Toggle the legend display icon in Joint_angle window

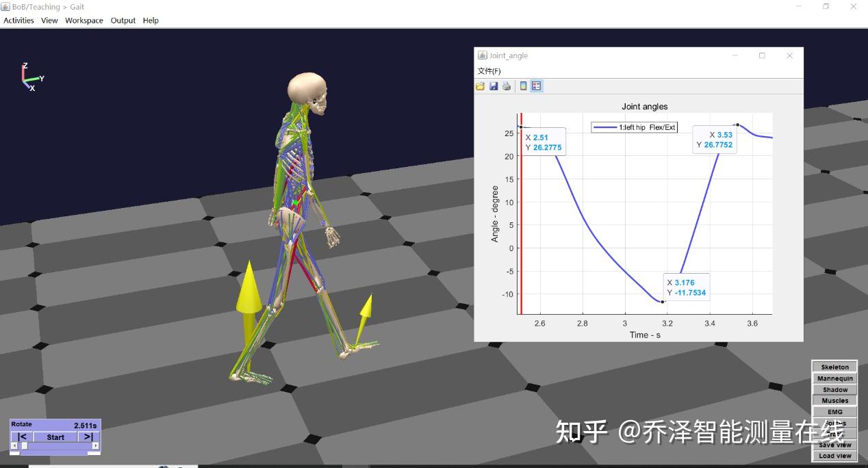pyautogui.click(x=536, y=86)
